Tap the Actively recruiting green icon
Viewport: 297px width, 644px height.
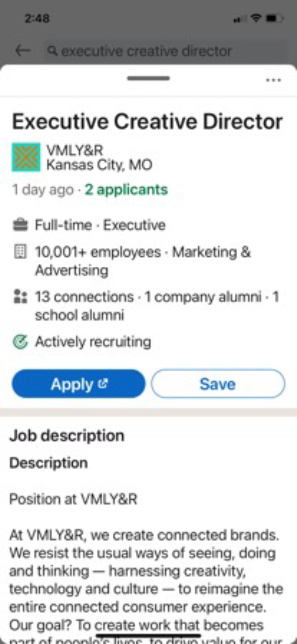pyautogui.click(x=20, y=342)
